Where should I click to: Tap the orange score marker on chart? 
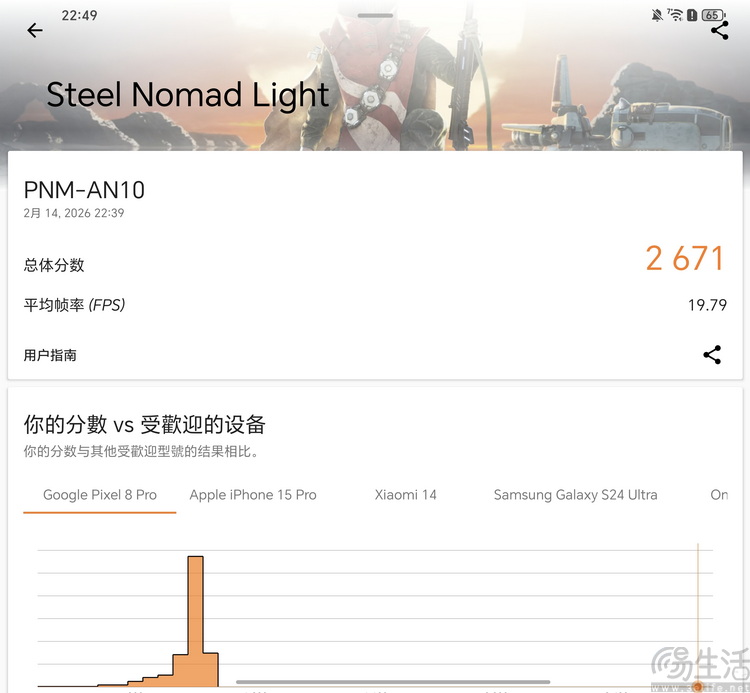coord(698,687)
